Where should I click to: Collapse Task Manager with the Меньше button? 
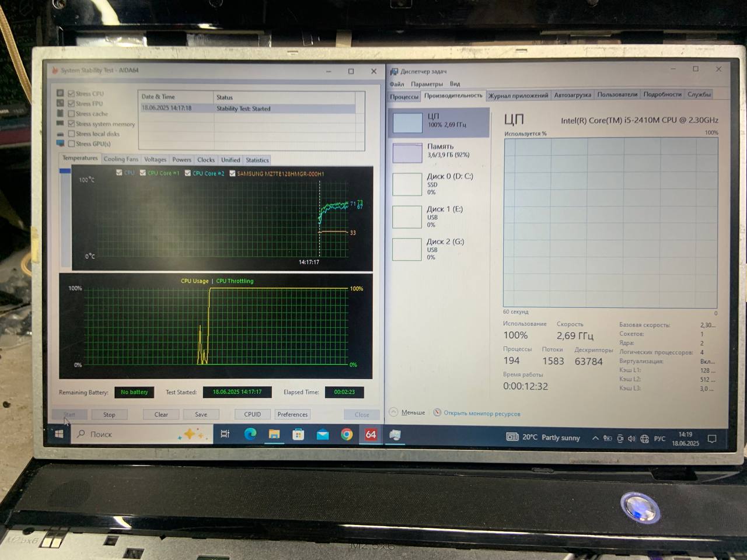tap(408, 412)
